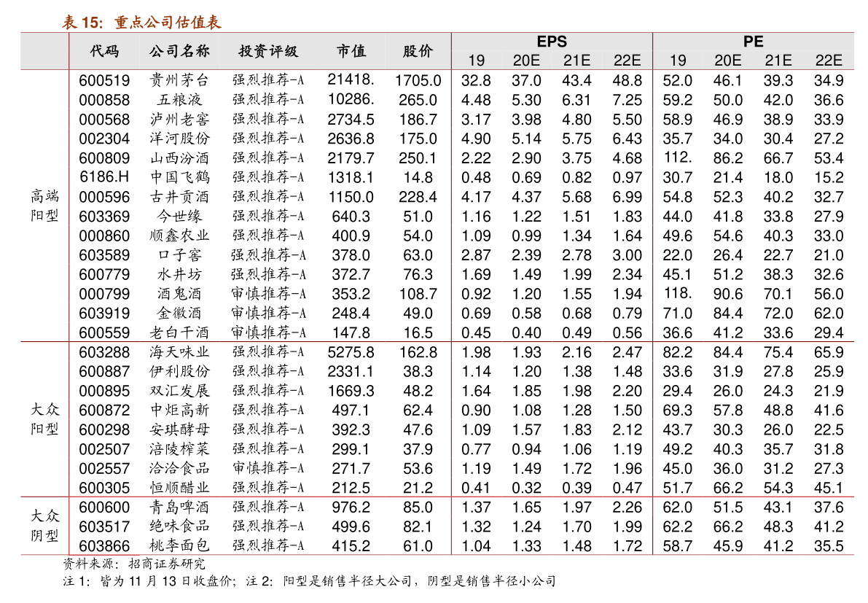Click market cap 2331.1 for 伊利股份
The width and height of the screenshot is (868, 603).
pos(351,371)
